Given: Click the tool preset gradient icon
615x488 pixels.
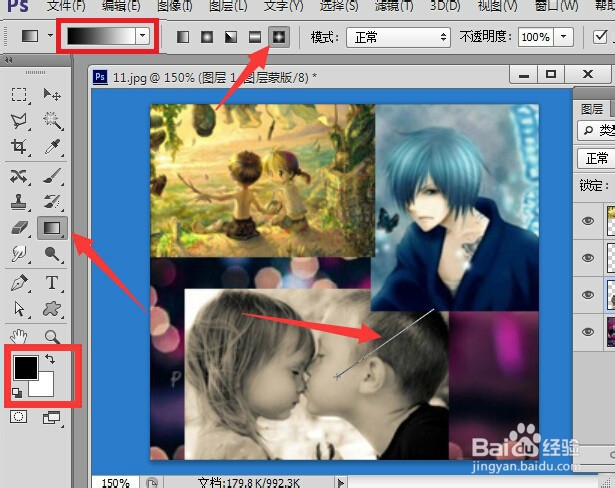Looking at the screenshot, I should click(x=30, y=36).
